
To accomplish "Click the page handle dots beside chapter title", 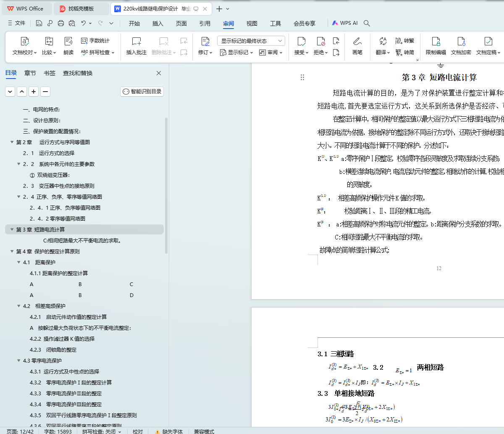I will (302, 77).
